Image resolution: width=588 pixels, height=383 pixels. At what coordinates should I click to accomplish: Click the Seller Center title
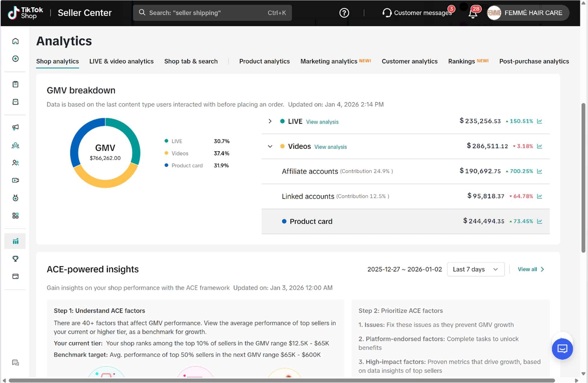point(85,13)
